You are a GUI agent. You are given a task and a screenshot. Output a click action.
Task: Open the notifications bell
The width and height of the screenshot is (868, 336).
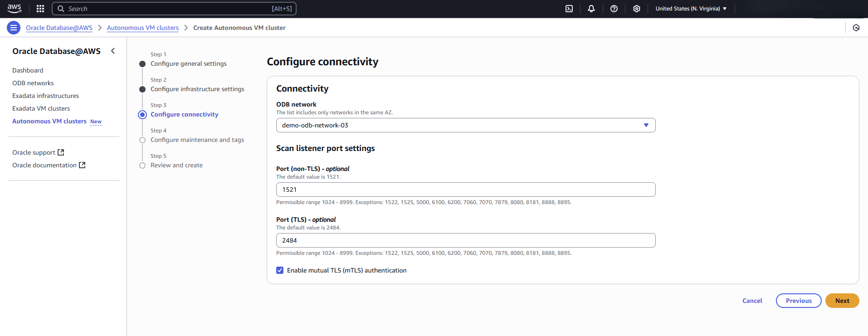[x=591, y=9]
